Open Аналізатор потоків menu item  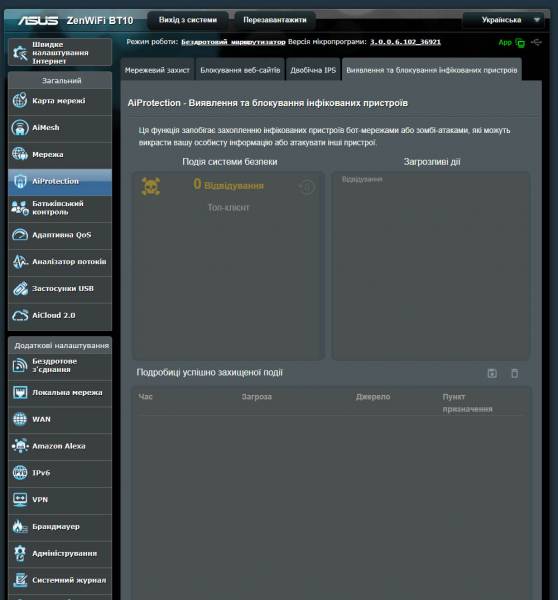pyautogui.click(x=60, y=261)
